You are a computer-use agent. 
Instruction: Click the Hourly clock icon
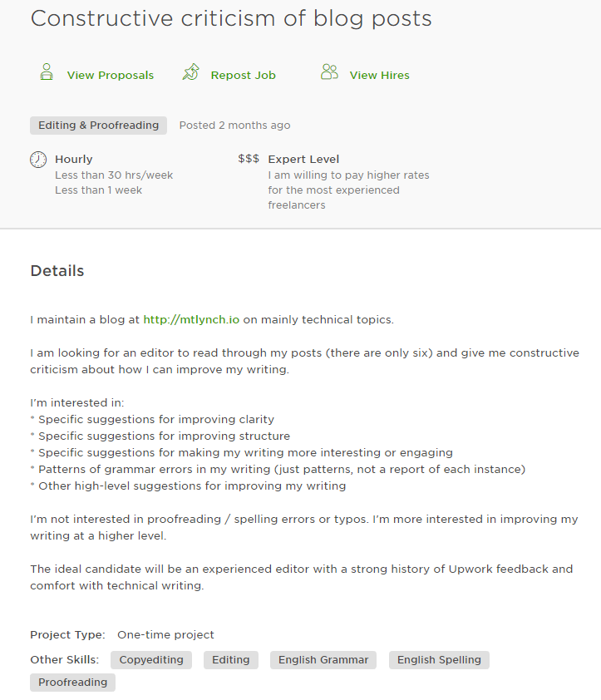click(38, 160)
